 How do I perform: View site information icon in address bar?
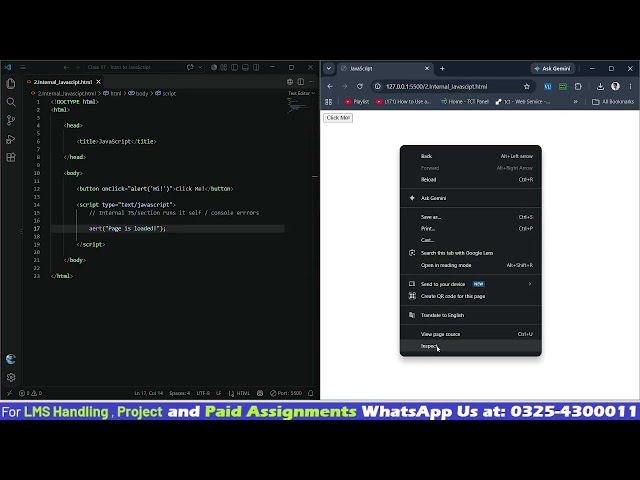(378, 87)
